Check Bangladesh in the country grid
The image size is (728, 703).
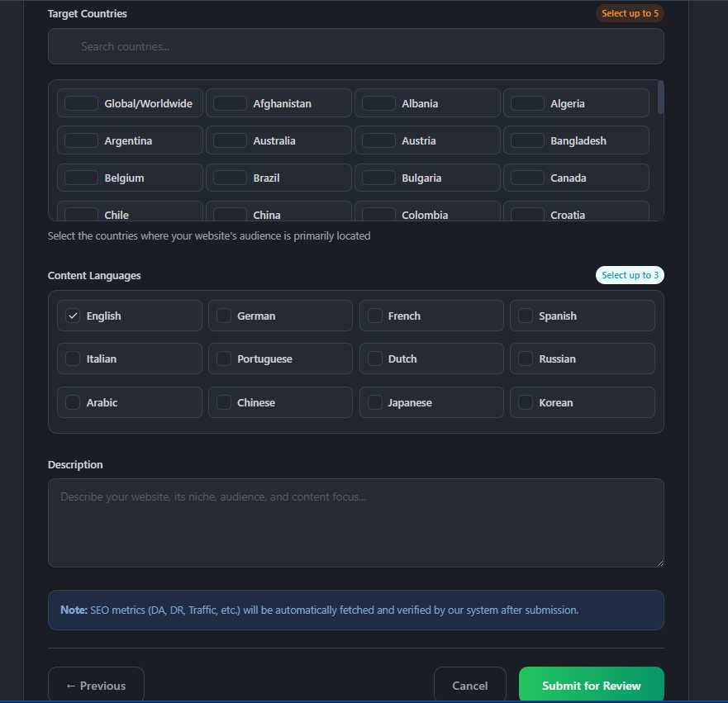pyautogui.click(x=526, y=140)
